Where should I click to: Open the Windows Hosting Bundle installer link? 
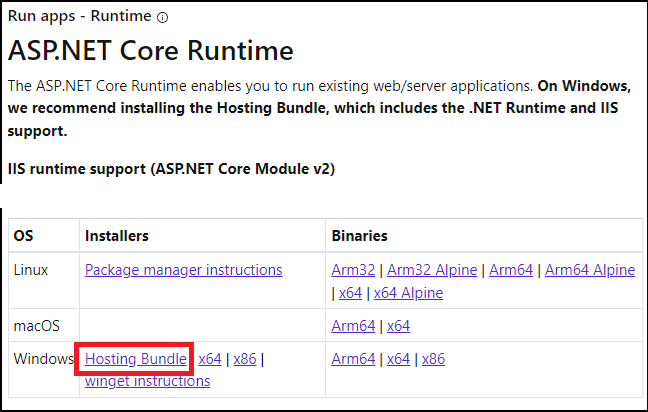tap(135, 359)
